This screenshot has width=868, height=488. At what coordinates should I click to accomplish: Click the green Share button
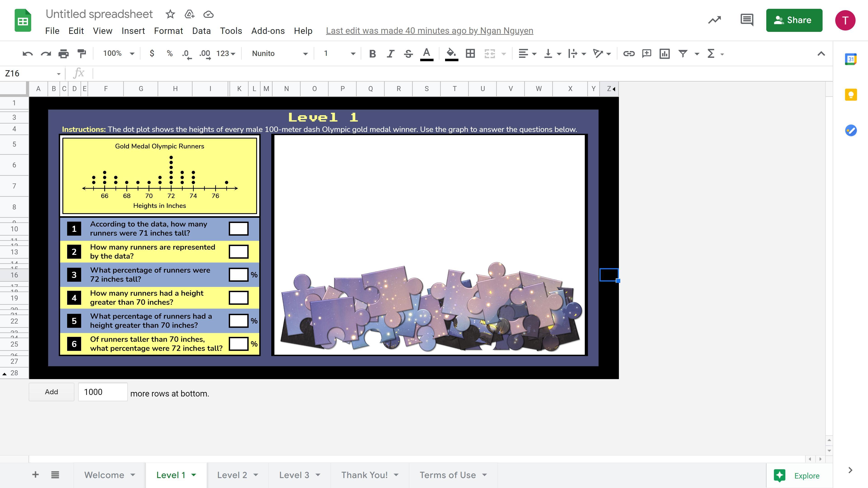click(794, 20)
